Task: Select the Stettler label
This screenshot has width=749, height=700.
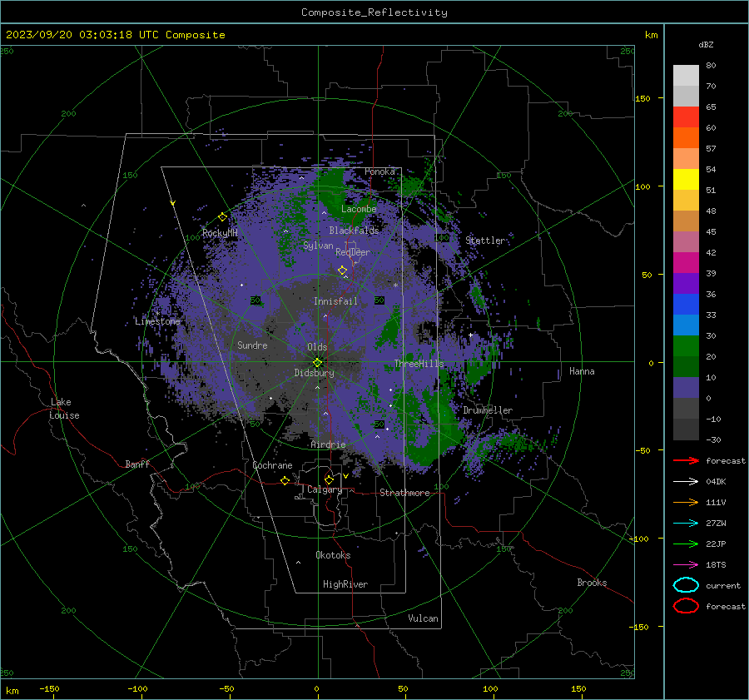Action: point(485,241)
